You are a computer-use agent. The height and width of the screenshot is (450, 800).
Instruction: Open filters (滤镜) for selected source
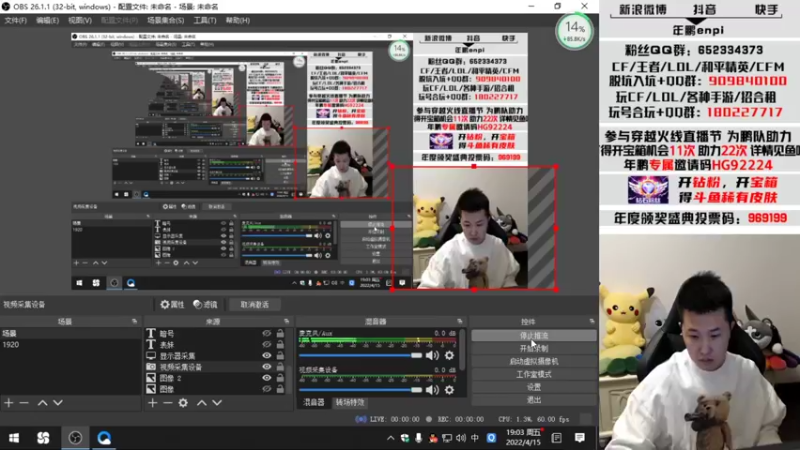click(x=206, y=305)
